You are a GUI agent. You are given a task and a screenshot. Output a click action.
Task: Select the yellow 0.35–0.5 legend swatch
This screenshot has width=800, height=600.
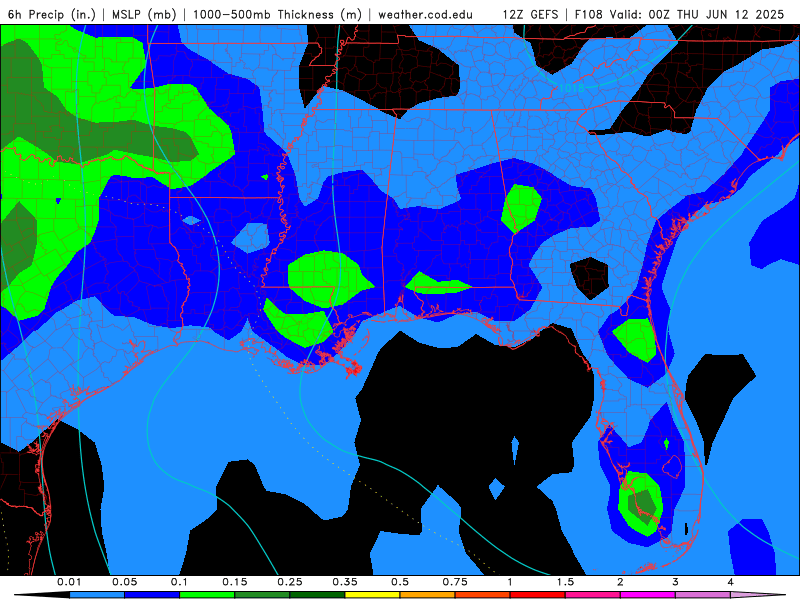[x=372, y=595]
